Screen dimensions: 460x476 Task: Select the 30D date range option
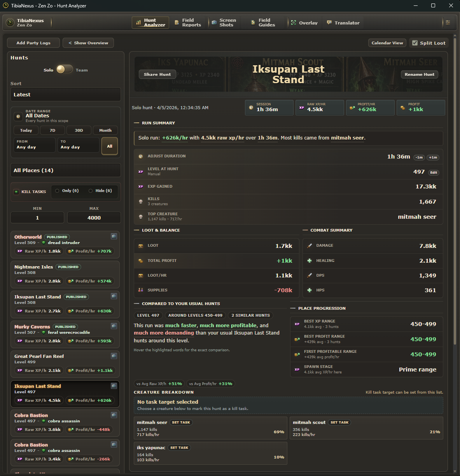pyautogui.click(x=79, y=131)
